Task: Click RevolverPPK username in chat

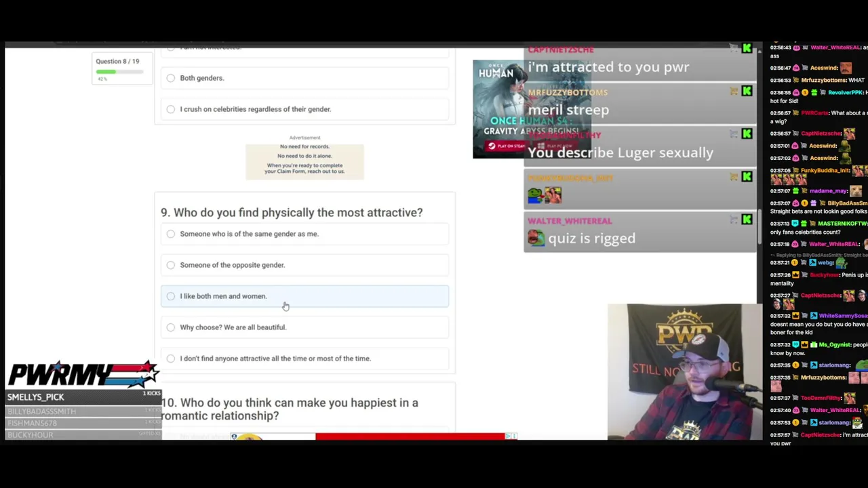Action: (845, 93)
